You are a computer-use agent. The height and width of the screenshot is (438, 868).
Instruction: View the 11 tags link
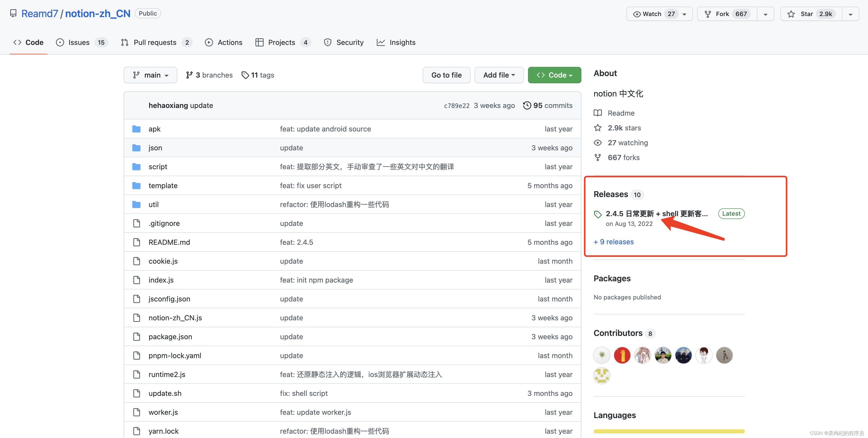click(258, 75)
